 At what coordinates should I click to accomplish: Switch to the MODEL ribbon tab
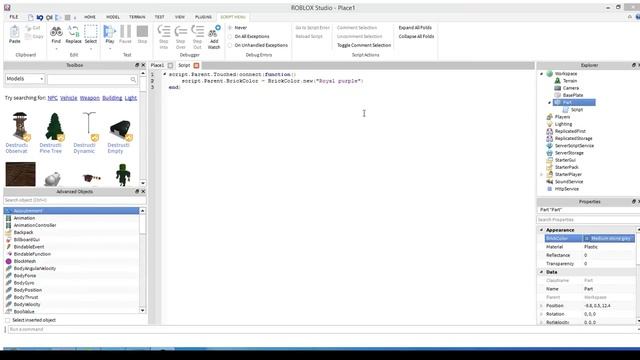point(113,17)
